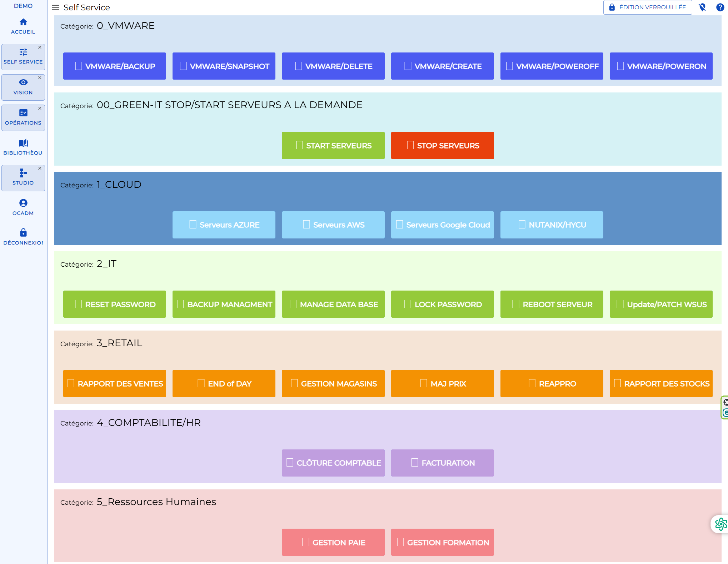Open Serveurs Google Cloud

(443, 225)
